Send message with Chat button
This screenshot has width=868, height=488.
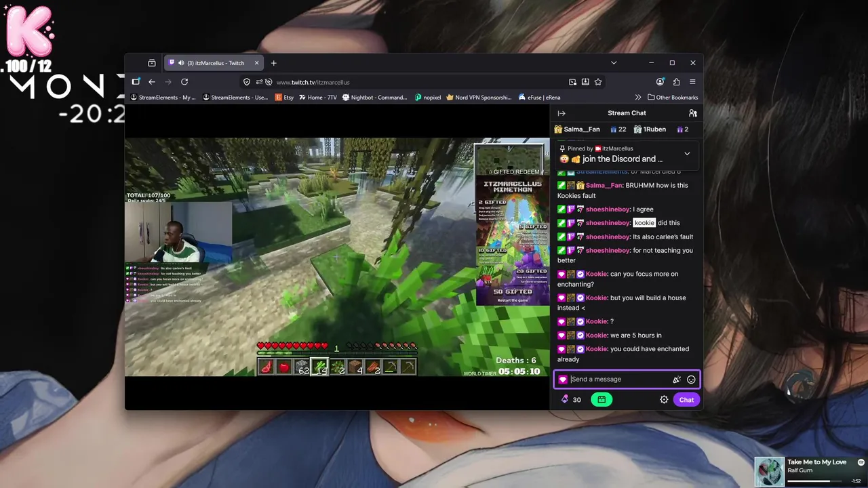pyautogui.click(x=686, y=400)
